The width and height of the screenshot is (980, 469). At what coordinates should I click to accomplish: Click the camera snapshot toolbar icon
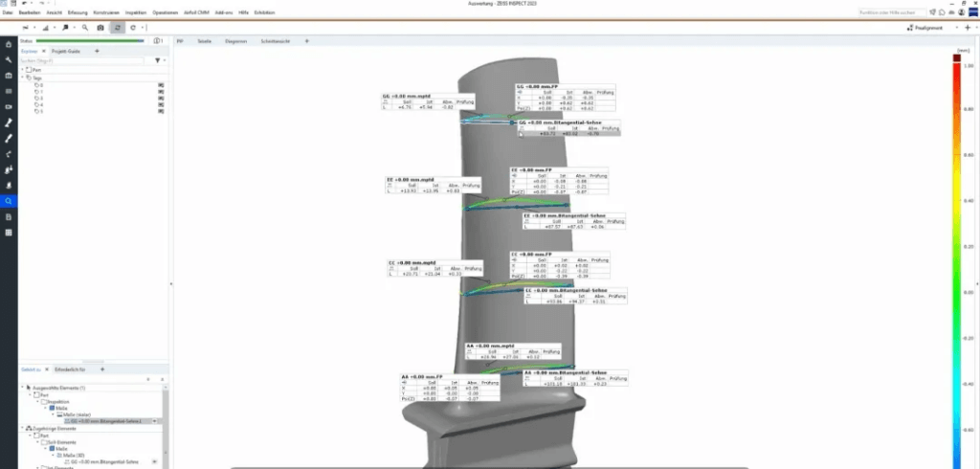coord(100,28)
